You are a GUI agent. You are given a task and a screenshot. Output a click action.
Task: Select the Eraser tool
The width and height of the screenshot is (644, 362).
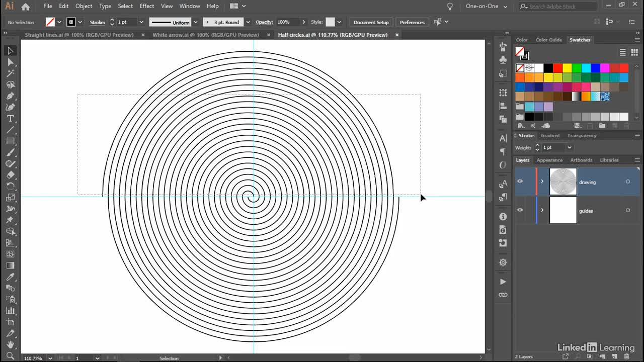[x=10, y=175]
